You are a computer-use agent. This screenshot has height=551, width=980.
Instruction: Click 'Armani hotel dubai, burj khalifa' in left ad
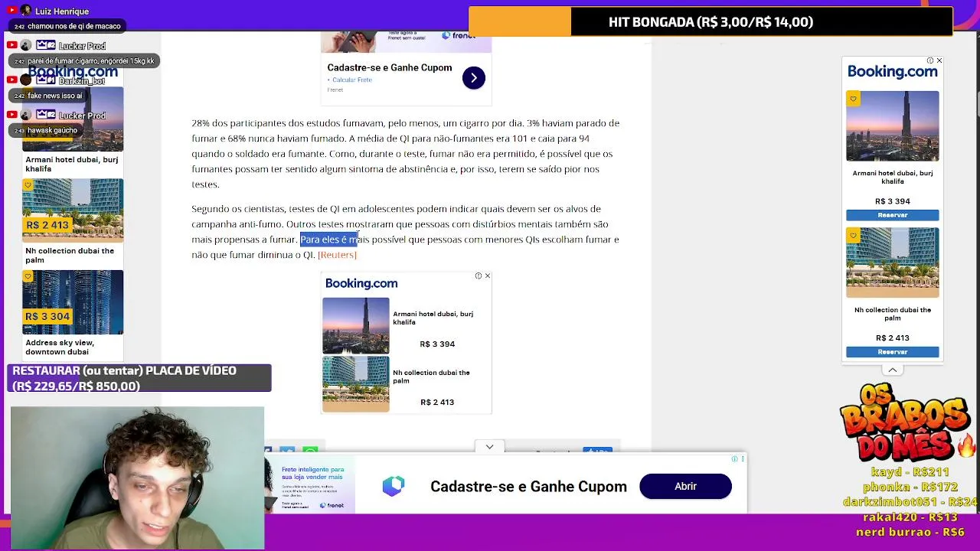[72, 165]
